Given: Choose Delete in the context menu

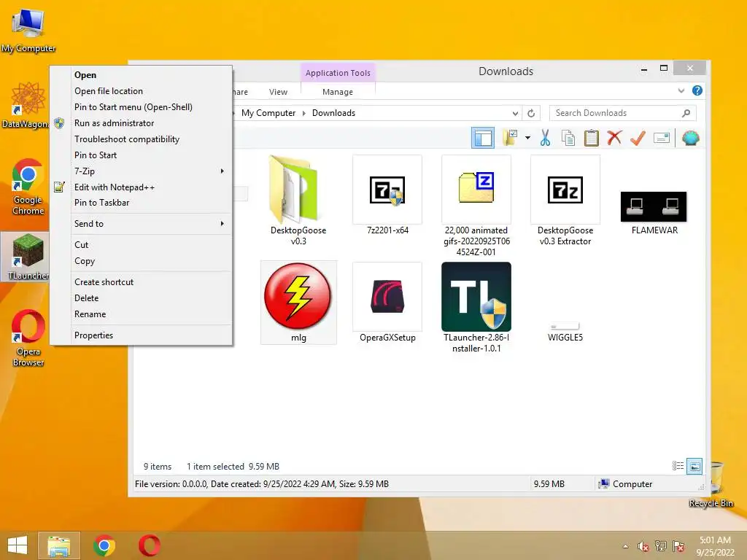Looking at the screenshot, I should [142, 298].
